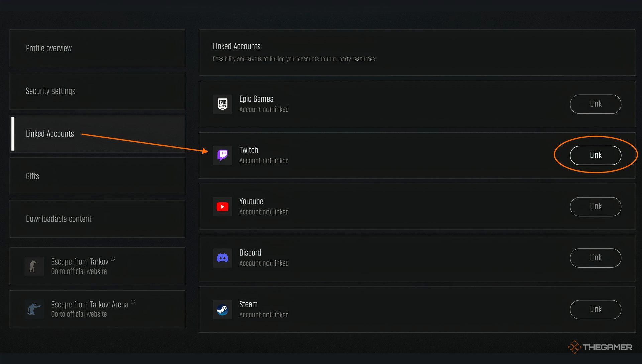Click the Steam logo icon
Image resolution: width=642 pixels, height=364 pixels.
coord(222,310)
